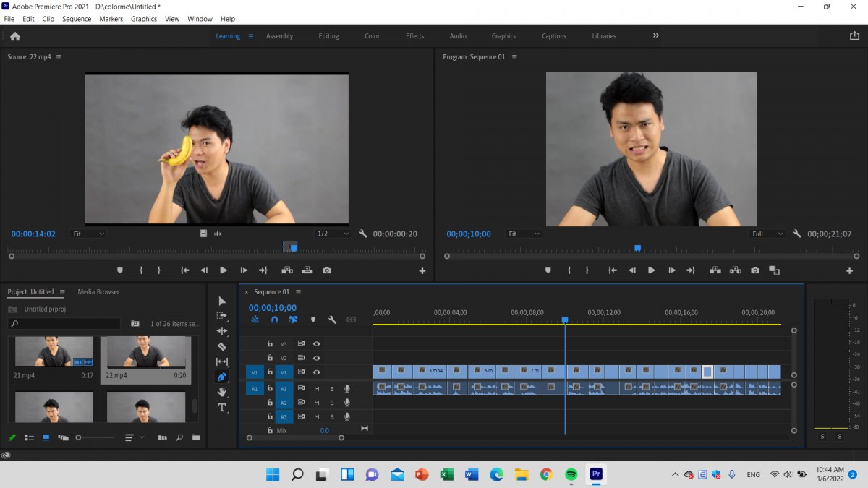868x488 pixels.
Task: Hide V1 track output with eye icon
Action: tap(316, 372)
